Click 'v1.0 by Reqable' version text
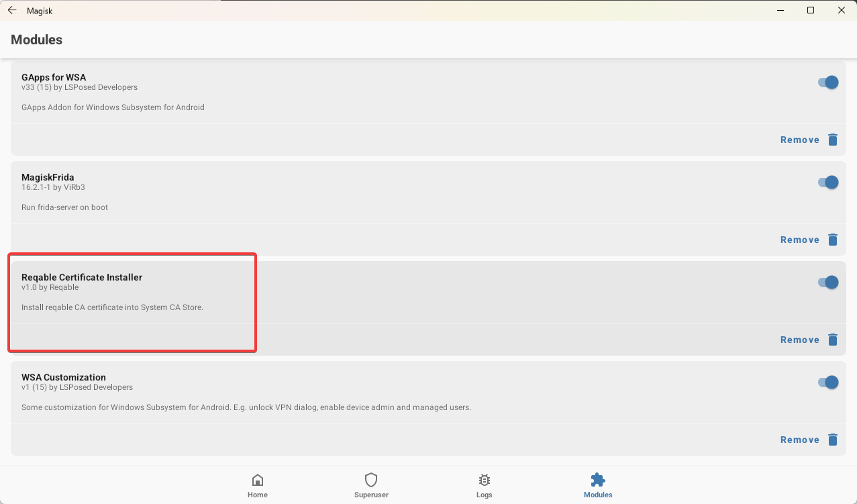857x504 pixels. pos(50,287)
